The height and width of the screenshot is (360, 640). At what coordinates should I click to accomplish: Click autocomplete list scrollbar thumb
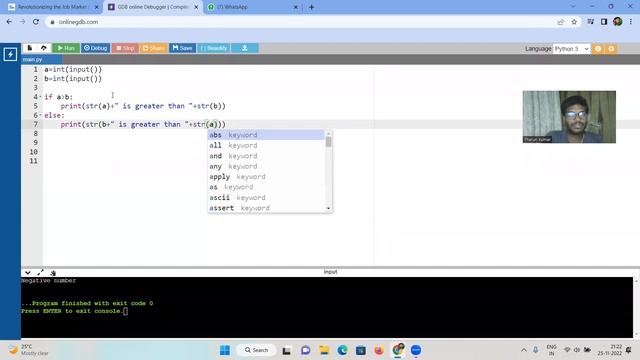(x=329, y=142)
